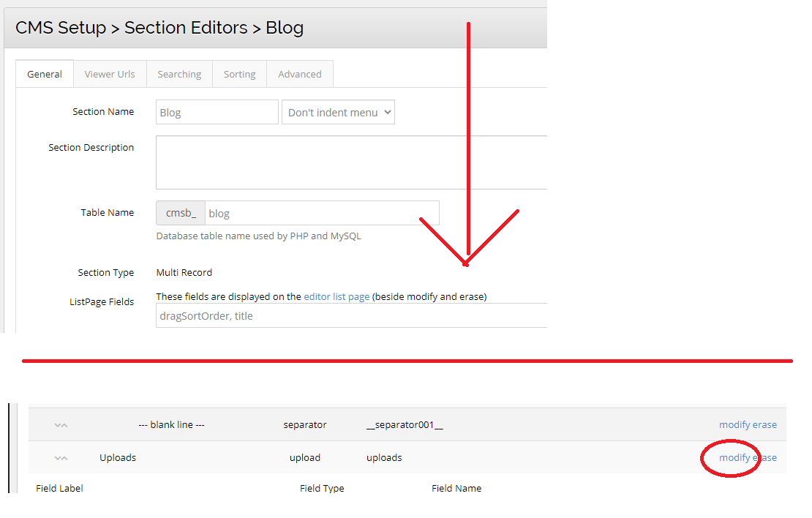Erase the Uploads field
Viewport: 812px width, 518px height.
pos(765,457)
